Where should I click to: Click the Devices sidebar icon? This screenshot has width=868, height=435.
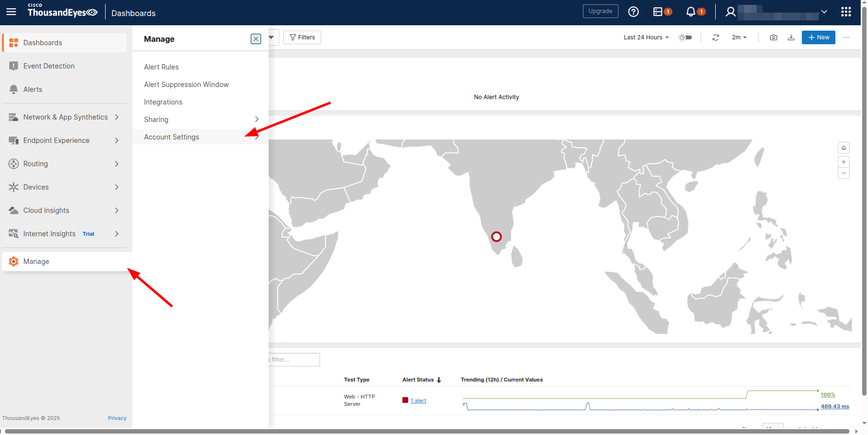14,187
